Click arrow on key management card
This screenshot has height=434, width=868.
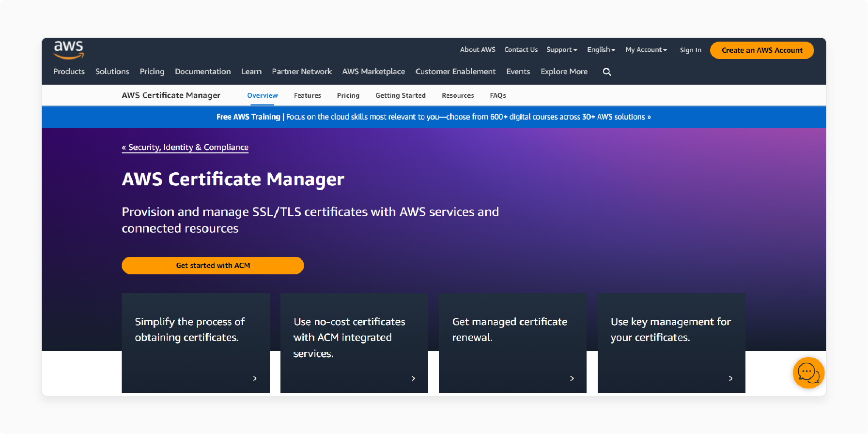point(730,378)
